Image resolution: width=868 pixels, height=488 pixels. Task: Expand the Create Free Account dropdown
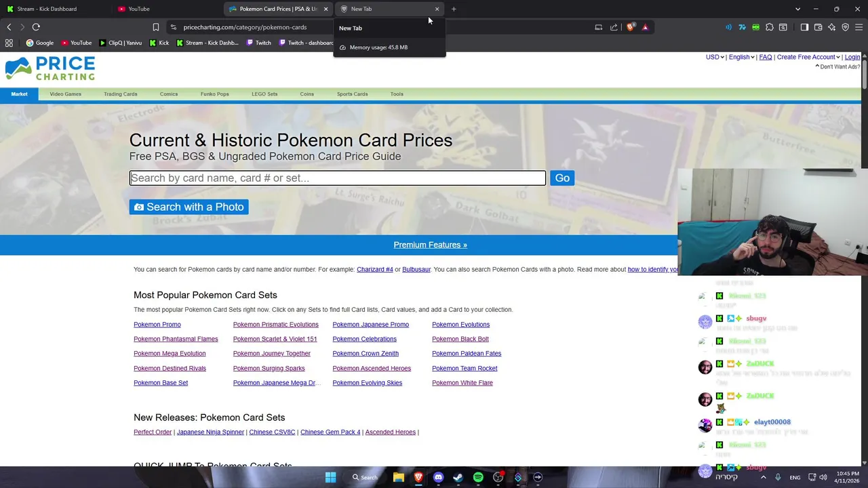click(x=808, y=57)
